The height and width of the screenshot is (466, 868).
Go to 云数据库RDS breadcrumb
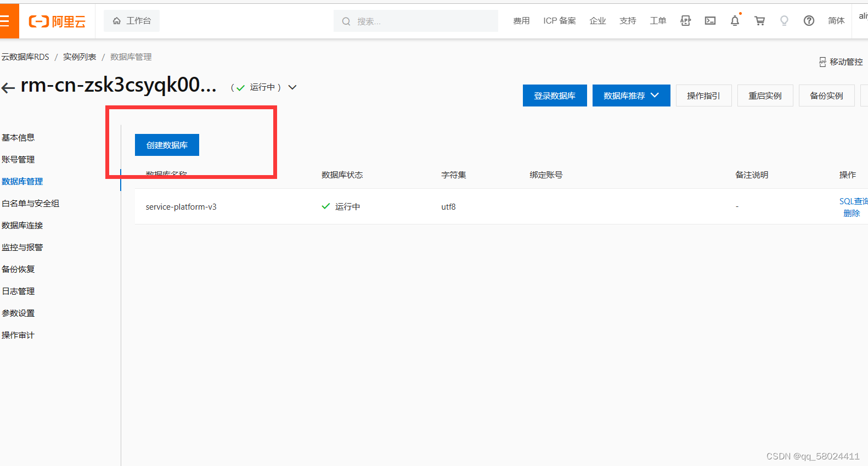(25, 57)
